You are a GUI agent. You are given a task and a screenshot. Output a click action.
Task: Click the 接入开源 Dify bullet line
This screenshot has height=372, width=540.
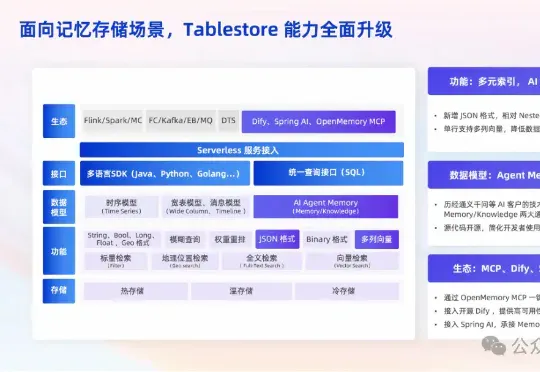coord(491,311)
